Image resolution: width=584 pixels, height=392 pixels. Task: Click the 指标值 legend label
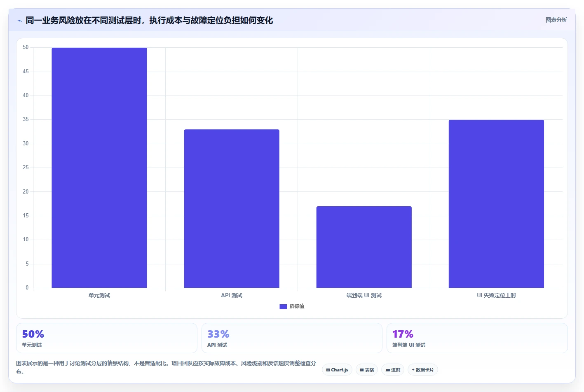click(297, 306)
